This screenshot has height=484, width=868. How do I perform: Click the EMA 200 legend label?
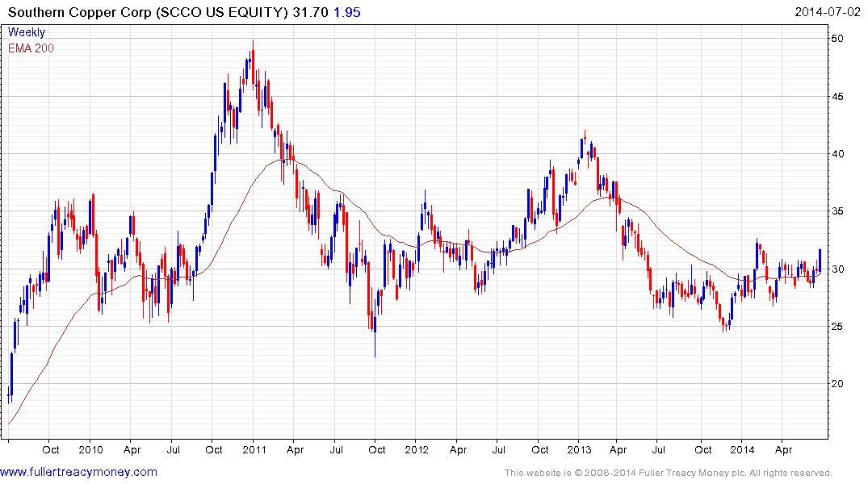tap(31, 48)
